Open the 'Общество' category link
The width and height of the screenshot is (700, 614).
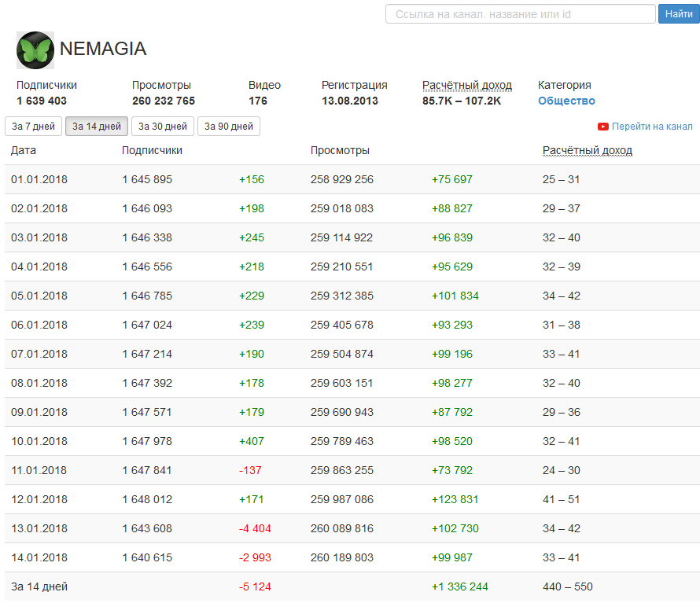pos(566,101)
